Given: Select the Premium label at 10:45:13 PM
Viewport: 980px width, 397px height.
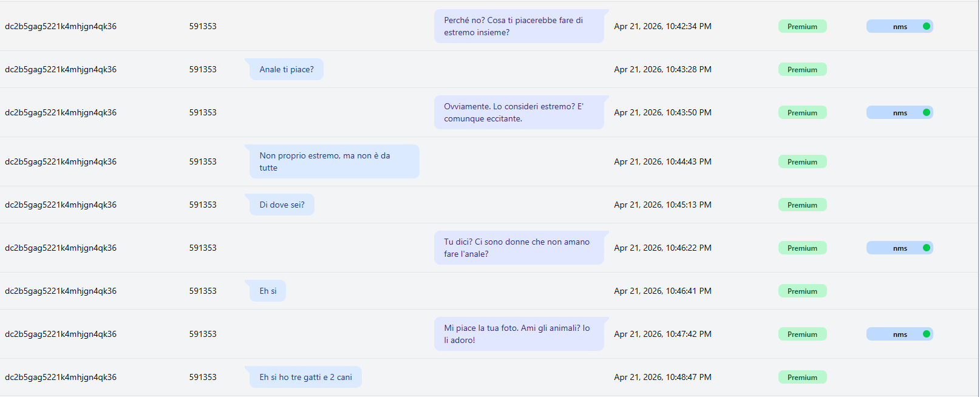Looking at the screenshot, I should 802,205.
